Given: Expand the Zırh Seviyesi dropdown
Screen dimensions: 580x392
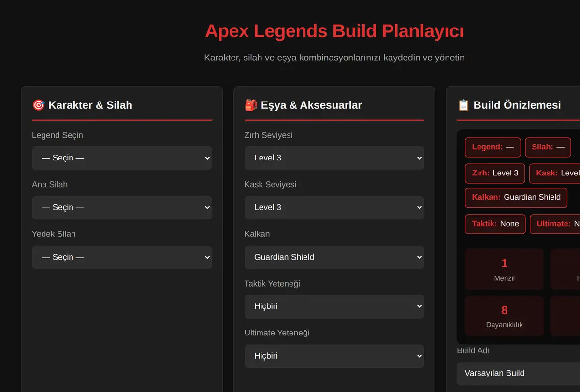Looking at the screenshot, I should 334,158.
